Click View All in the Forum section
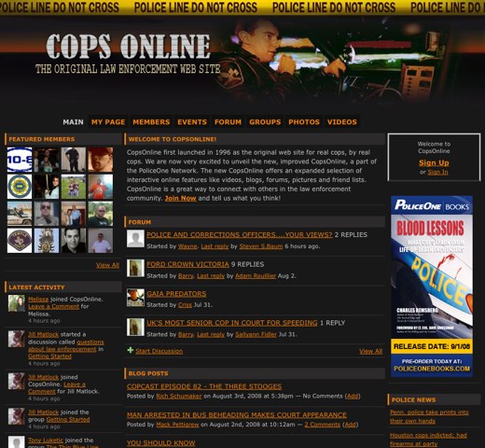The image size is (485, 448). pyautogui.click(x=371, y=351)
